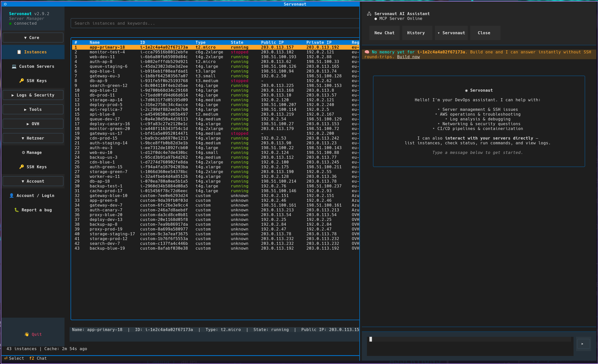
Task: Expand the Tools section
Action: coord(33,109)
